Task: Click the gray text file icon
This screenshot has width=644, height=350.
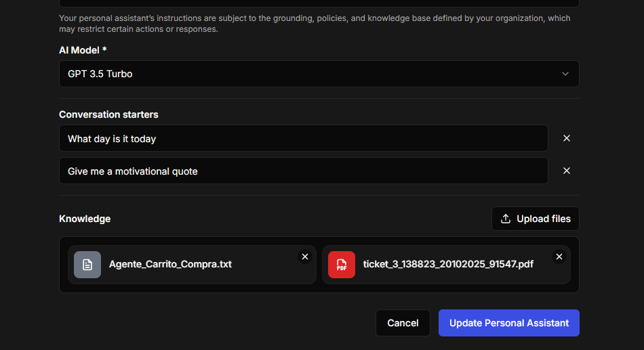Action: (87, 265)
